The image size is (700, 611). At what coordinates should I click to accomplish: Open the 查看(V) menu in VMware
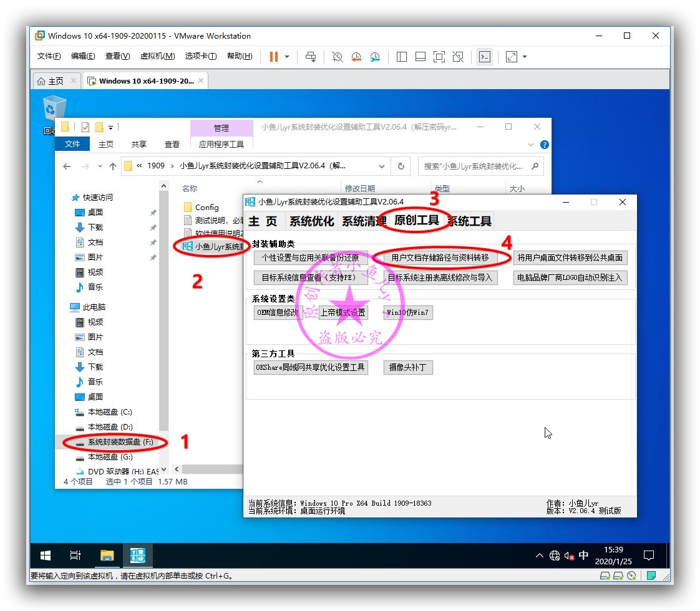(x=117, y=55)
